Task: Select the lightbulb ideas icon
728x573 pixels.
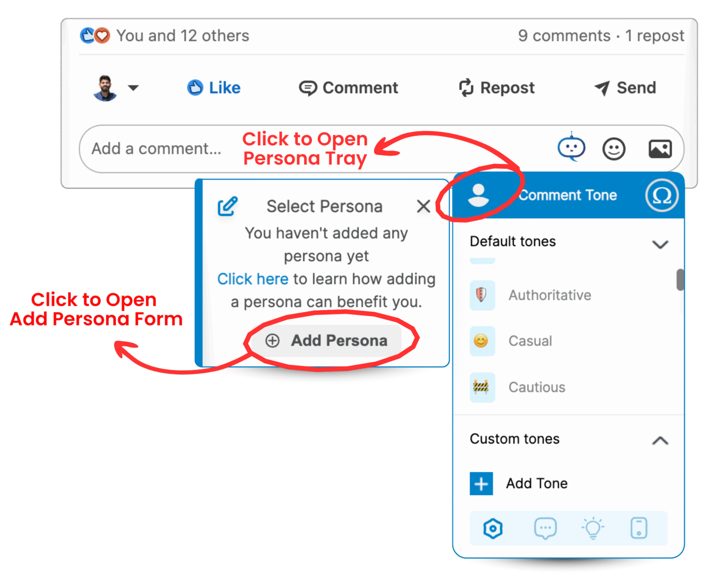Action: coord(593,528)
